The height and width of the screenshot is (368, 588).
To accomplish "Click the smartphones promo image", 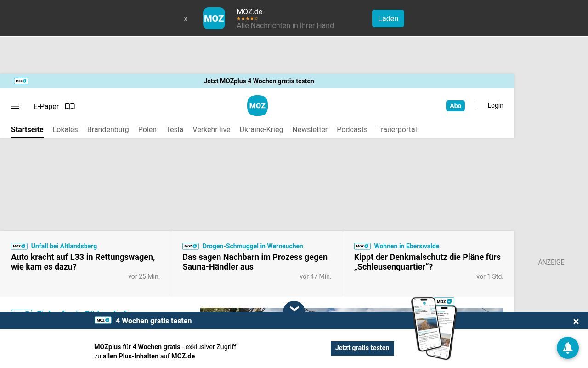I will [434, 328].
